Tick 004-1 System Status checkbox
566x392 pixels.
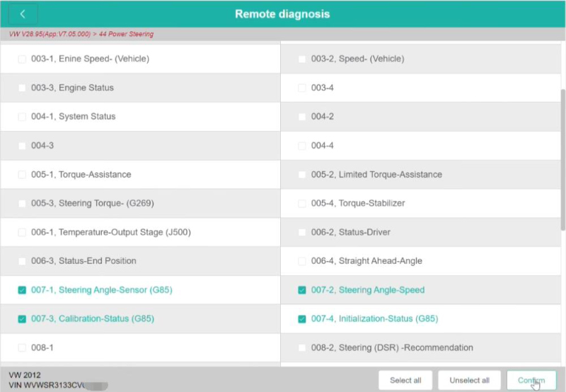(x=22, y=117)
